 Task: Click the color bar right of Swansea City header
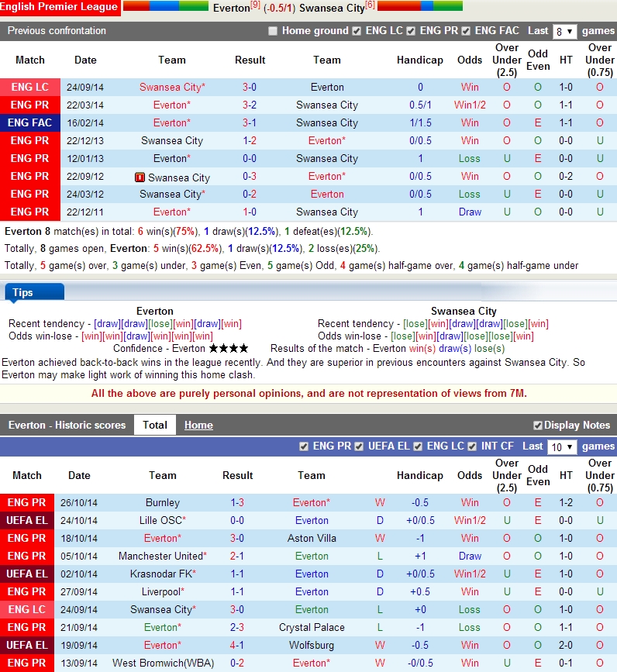[420, 6]
